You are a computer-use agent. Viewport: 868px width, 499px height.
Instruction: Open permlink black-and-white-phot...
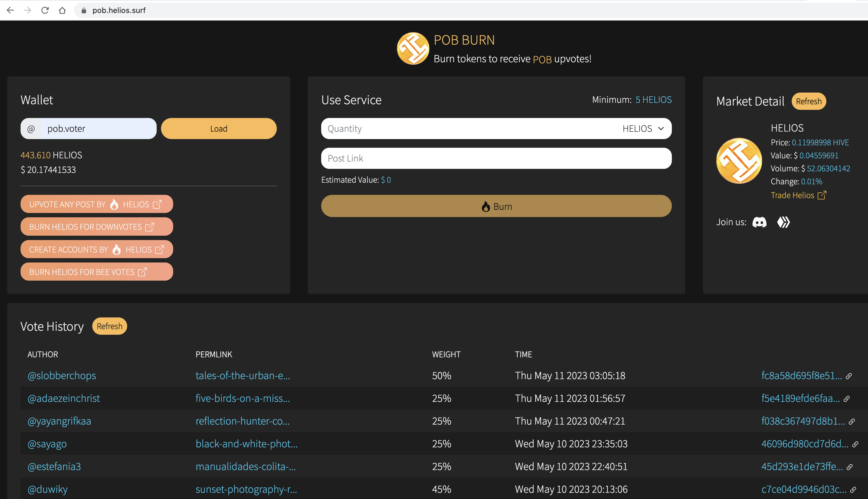click(x=246, y=444)
